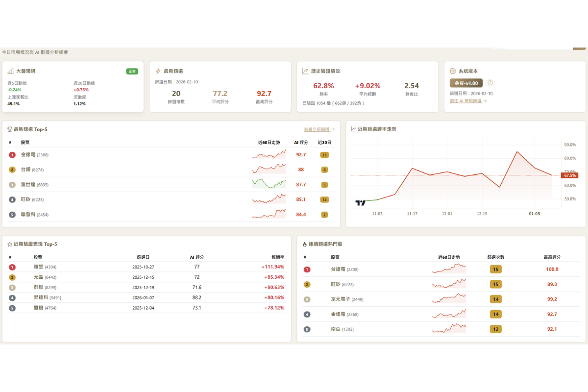
Task: Click the trend-line icon on 歷史驗證績效 card
Action: [304, 71]
